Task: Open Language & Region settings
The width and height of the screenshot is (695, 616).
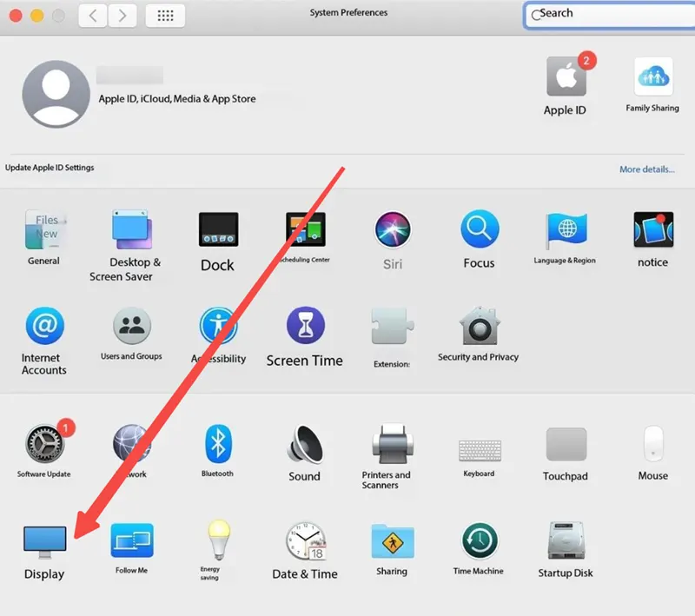Action: 565,232
